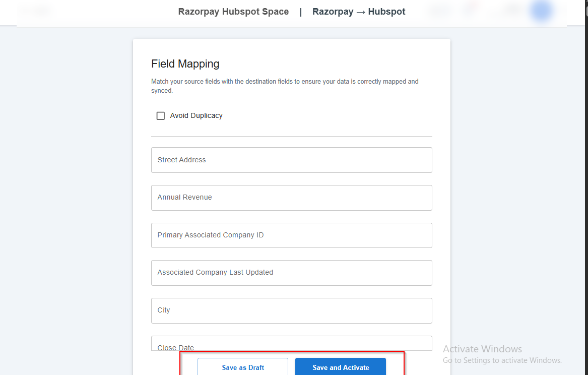Focus the Street Address field
This screenshot has width=588, height=375.
(x=291, y=160)
